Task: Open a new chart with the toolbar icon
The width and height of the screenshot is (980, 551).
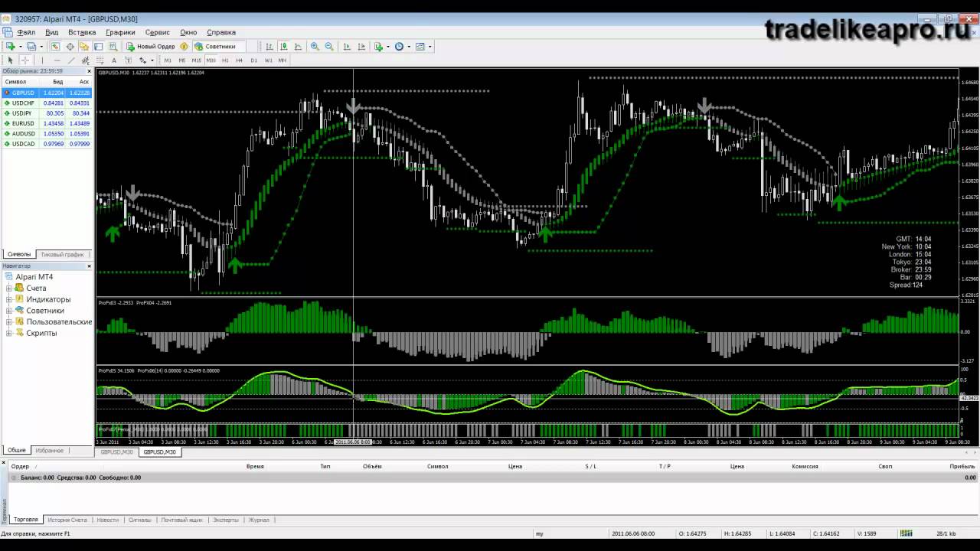Action: [11, 47]
